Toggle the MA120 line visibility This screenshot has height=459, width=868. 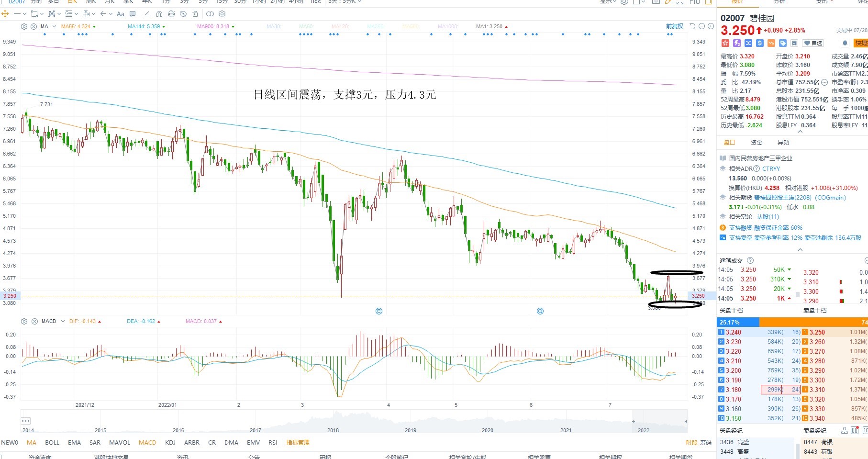click(340, 26)
